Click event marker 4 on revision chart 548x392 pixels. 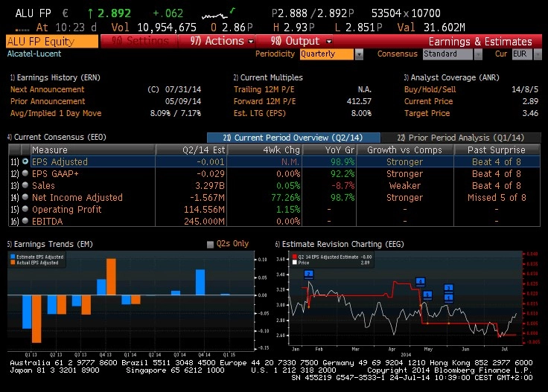point(421,282)
